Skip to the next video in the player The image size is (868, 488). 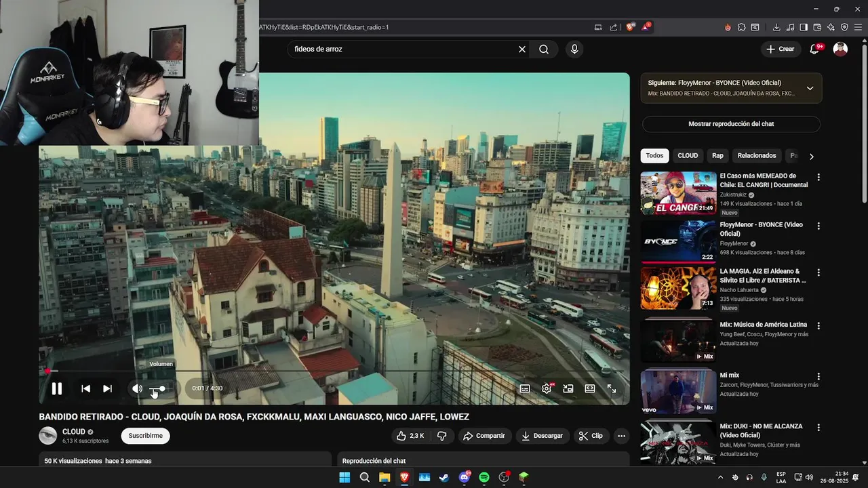coord(107,388)
